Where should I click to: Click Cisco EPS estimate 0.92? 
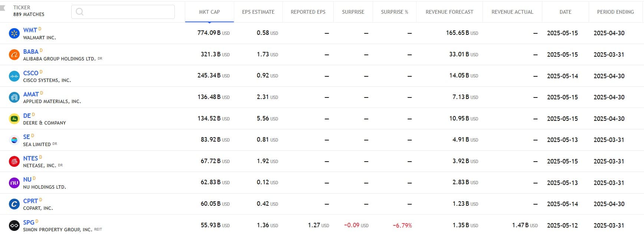click(267, 76)
